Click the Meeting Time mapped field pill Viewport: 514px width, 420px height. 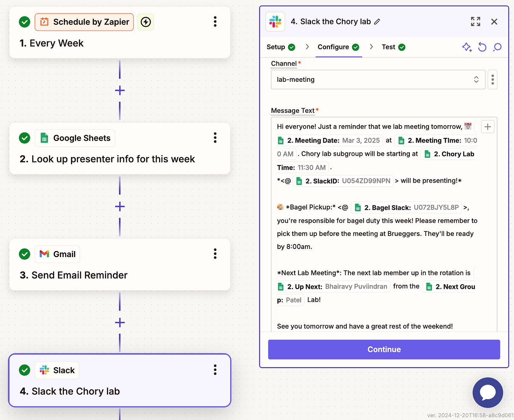(x=435, y=140)
